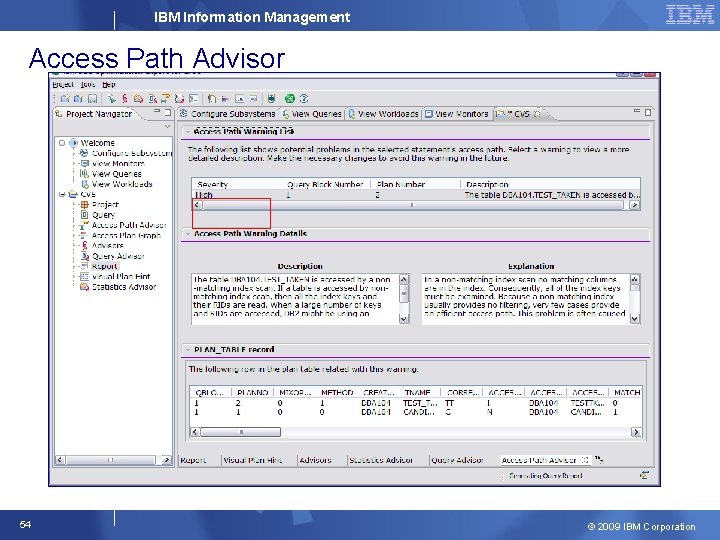Click the METHOD column header in PLAN_TABLE

(337, 393)
